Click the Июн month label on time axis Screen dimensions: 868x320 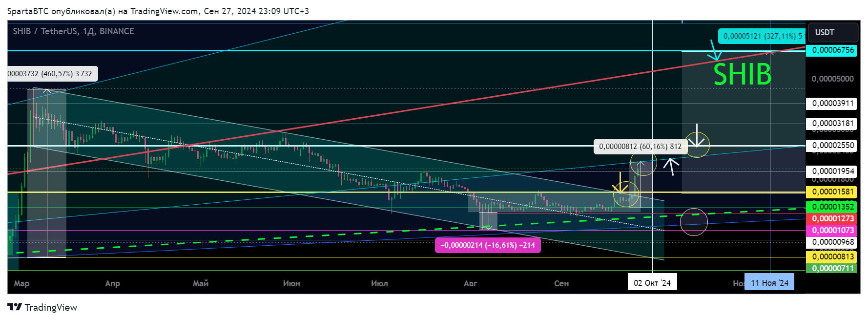(291, 283)
